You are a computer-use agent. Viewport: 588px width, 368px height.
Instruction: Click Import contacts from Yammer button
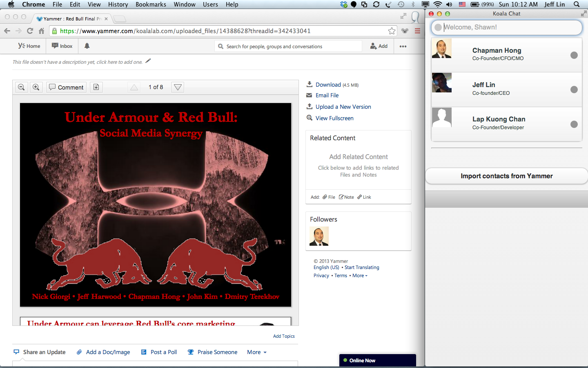(507, 176)
